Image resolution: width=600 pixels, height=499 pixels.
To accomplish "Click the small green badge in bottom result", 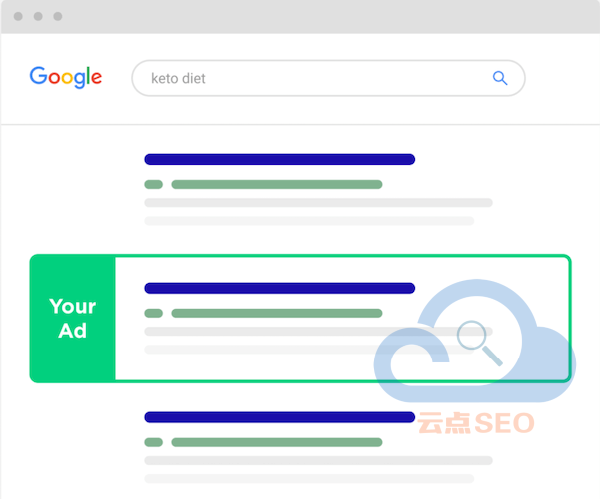I will pos(153,442).
